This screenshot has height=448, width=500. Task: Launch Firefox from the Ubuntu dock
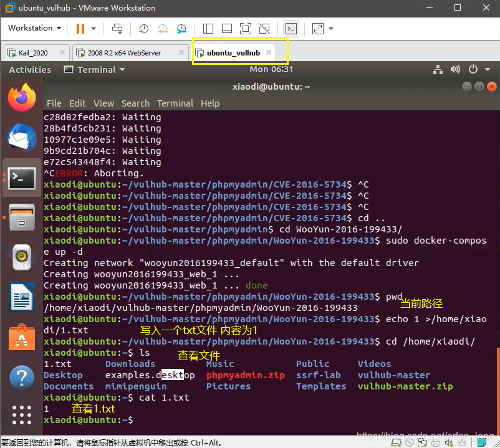[x=22, y=97]
